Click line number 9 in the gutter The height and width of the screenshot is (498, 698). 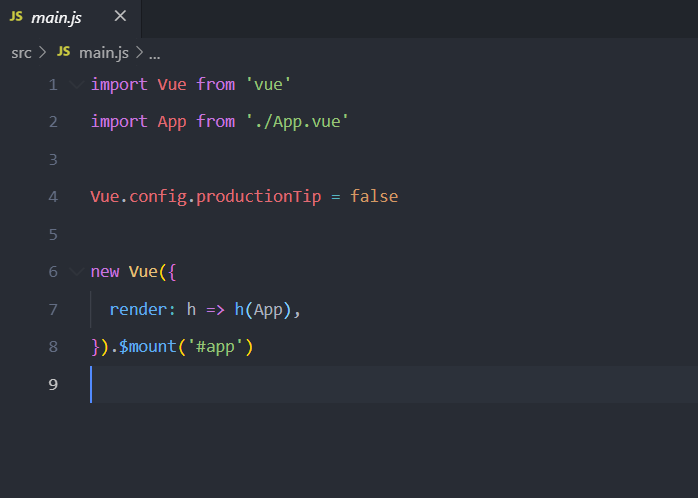[x=52, y=385]
